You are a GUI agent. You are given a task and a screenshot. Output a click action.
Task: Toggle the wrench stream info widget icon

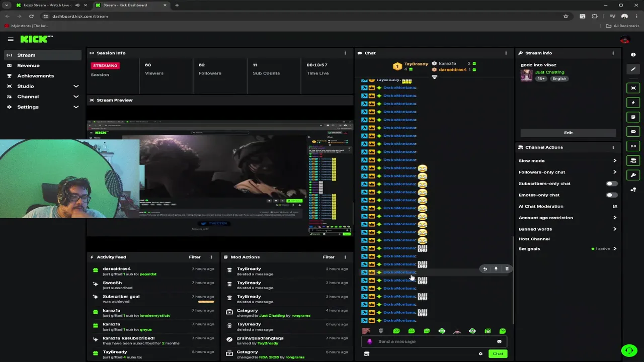(633, 175)
